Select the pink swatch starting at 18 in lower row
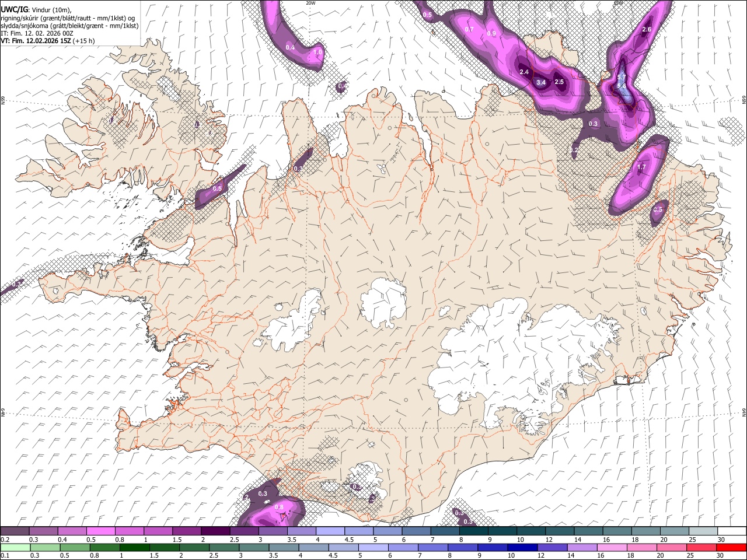The height and width of the screenshot is (560, 747). [641, 547]
